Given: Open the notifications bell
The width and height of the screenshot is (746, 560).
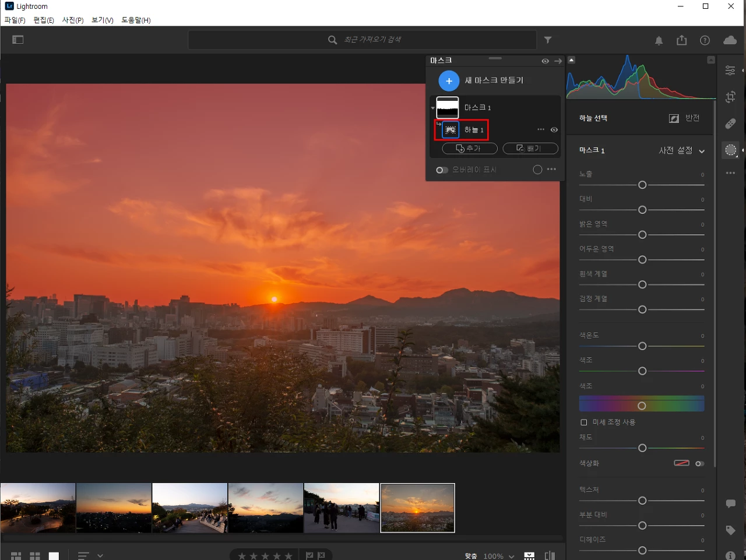Looking at the screenshot, I should (x=659, y=40).
